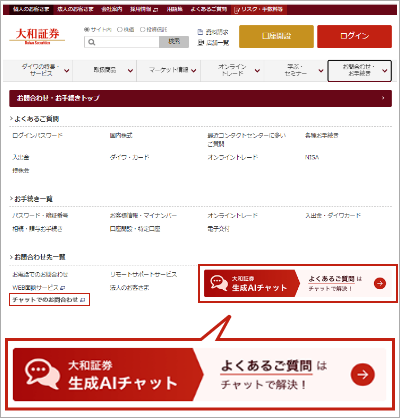This screenshot has width=400, height=418.
Task: Open オンライントレード under よくあるご質問
Action: click(233, 157)
